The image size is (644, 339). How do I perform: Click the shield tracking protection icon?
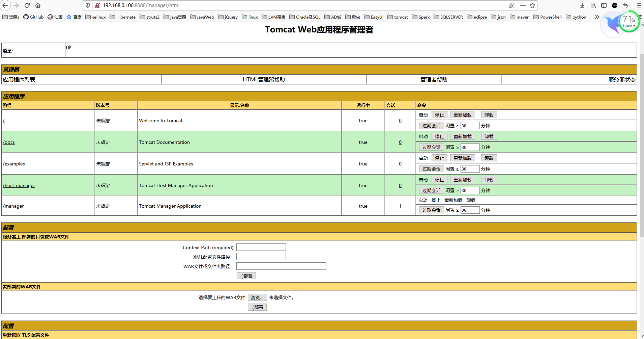88,5
